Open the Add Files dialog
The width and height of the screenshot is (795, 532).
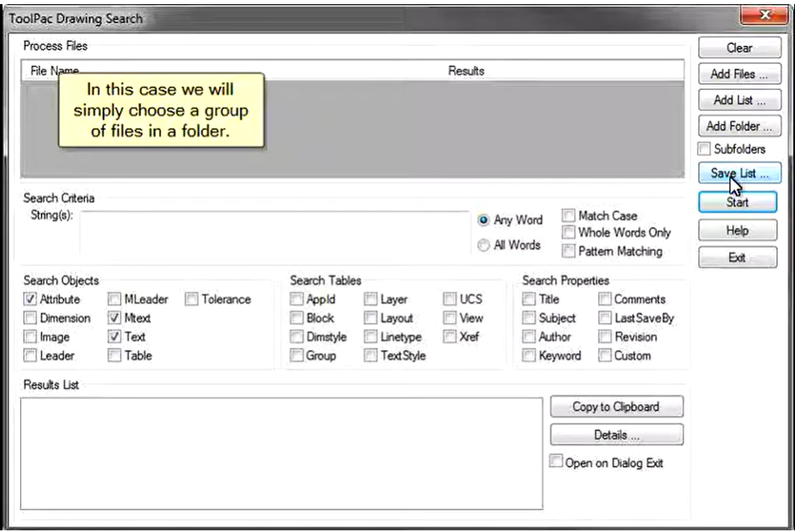tap(739, 74)
